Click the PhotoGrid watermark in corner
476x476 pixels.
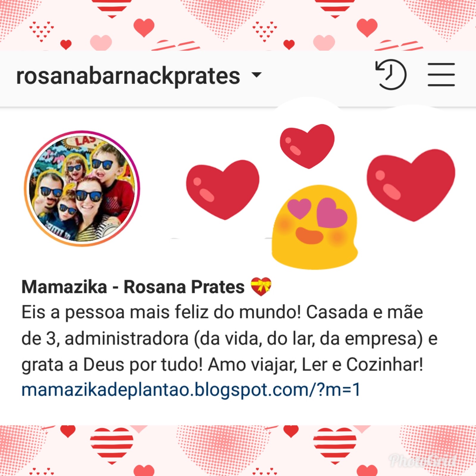[422, 461]
